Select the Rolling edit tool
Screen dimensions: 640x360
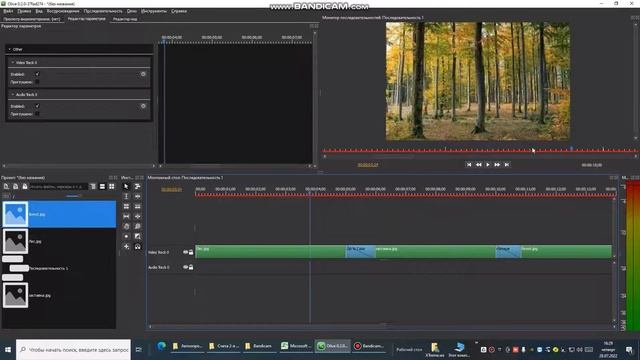click(126, 207)
